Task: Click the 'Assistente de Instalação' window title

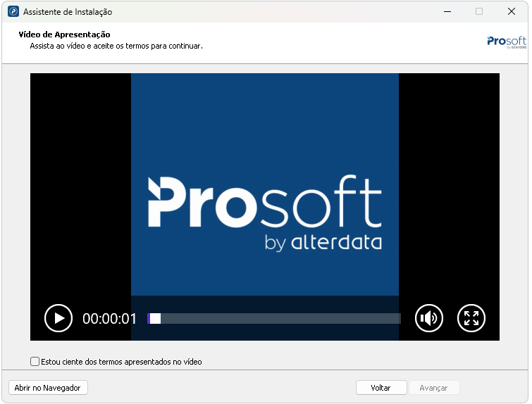Action: 68,12
